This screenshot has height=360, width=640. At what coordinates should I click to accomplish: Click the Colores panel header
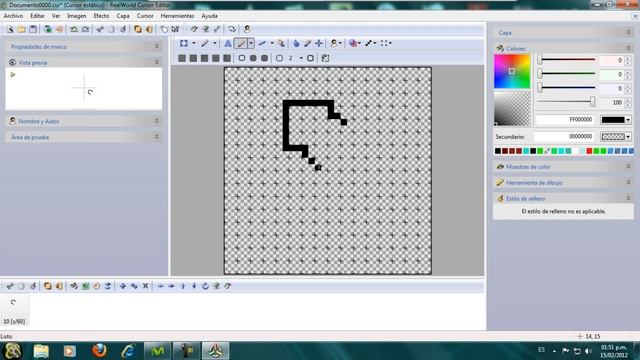click(x=563, y=48)
